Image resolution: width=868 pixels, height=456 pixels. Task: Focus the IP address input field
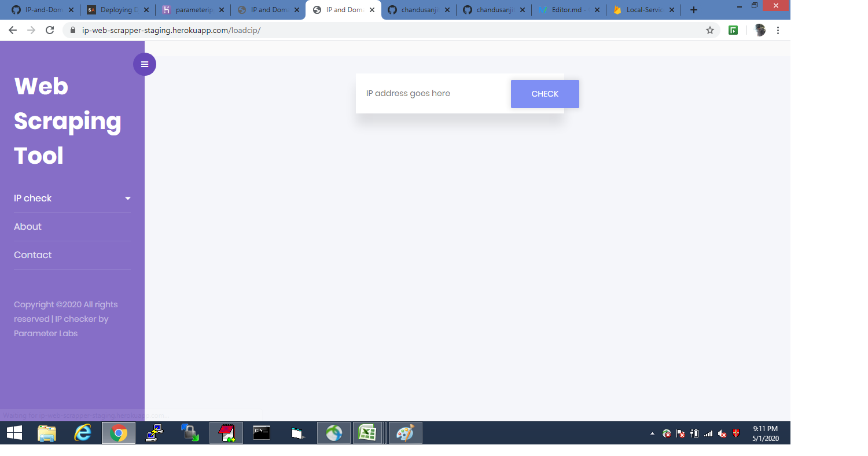(433, 94)
